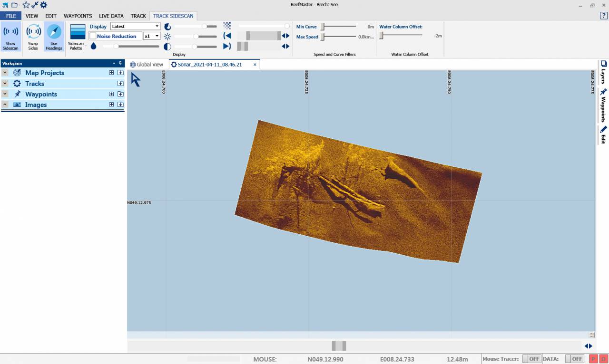Click the Show Sidescan icon
The height and width of the screenshot is (364, 609).
tap(10, 32)
